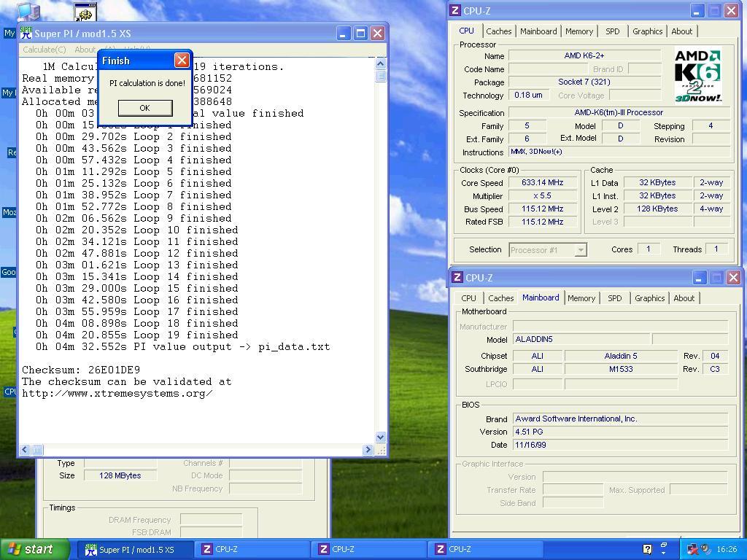
Task: Open About tab in lower CPU-Z window
Action: click(684, 298)
